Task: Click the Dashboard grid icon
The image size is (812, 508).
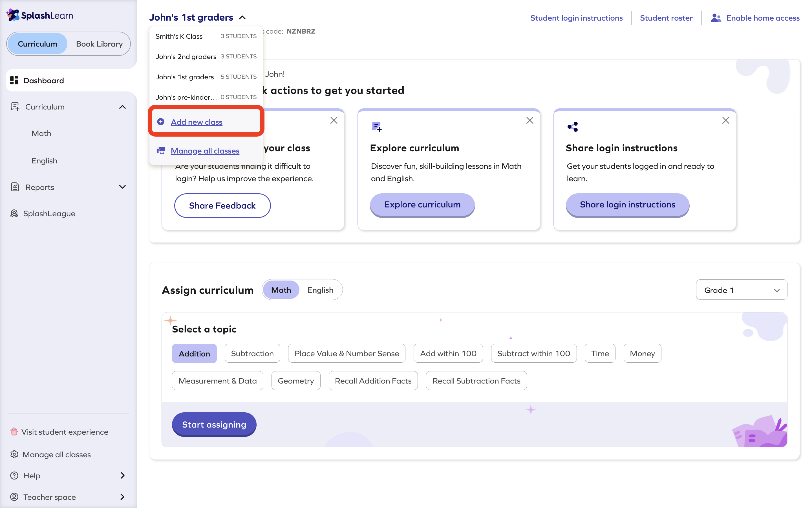Action: click(x=14, y=80)
